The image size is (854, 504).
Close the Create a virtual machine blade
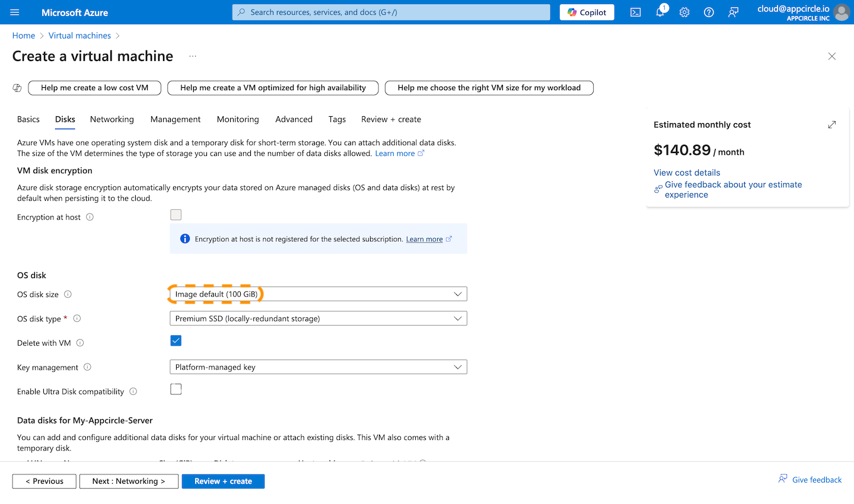pyautogui.click(x=832, y=56)
